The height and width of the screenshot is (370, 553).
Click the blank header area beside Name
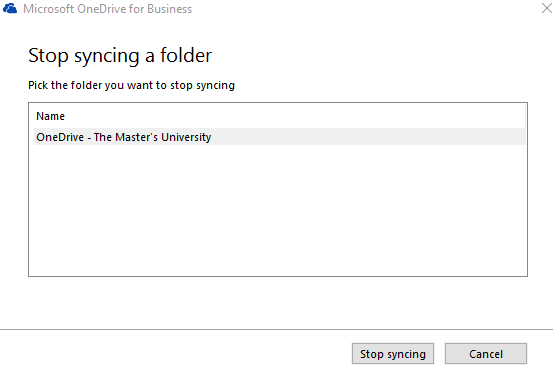295,116
